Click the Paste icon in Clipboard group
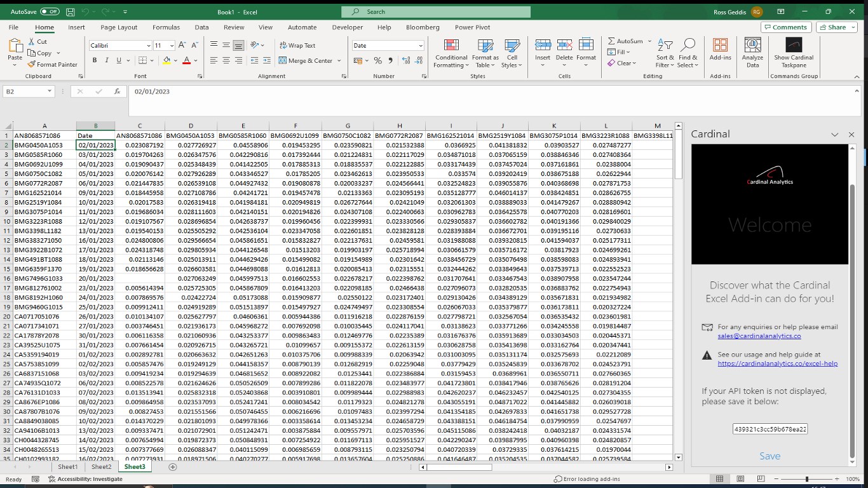 15,46
